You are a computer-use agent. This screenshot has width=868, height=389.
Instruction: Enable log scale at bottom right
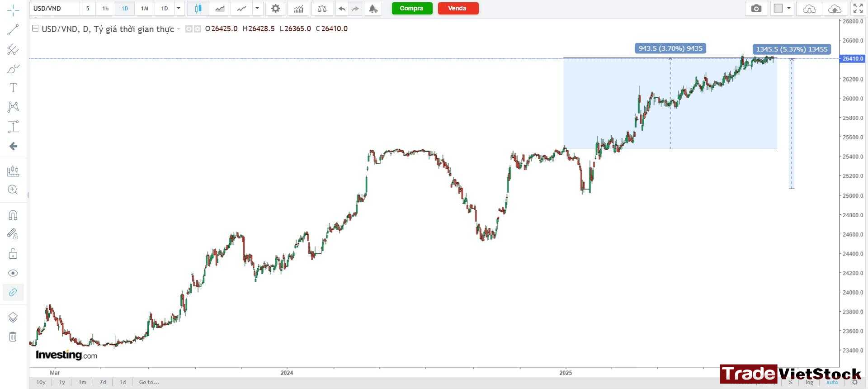[x=809, y=382]
